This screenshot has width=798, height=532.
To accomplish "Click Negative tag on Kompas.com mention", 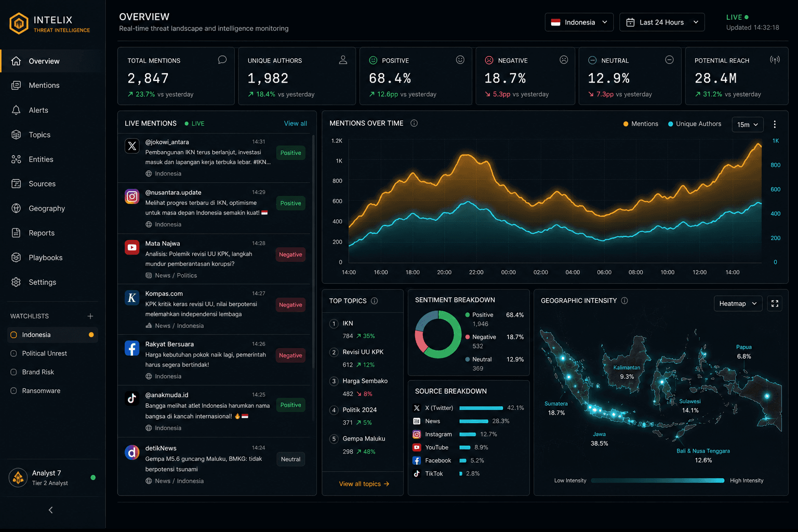I will (290, 305).
